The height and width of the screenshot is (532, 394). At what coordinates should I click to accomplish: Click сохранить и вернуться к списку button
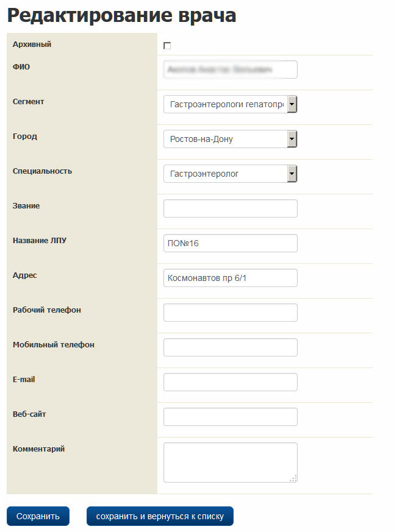pos(160,516)
